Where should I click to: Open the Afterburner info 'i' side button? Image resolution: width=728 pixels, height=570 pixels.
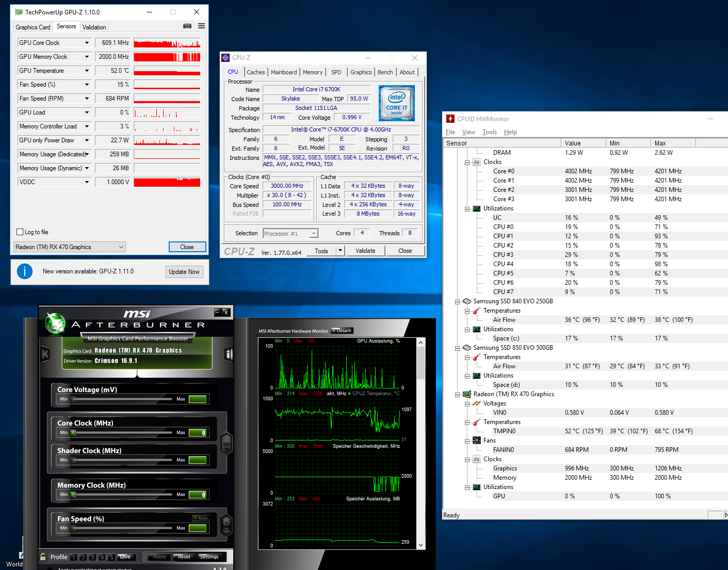point(229,354)
